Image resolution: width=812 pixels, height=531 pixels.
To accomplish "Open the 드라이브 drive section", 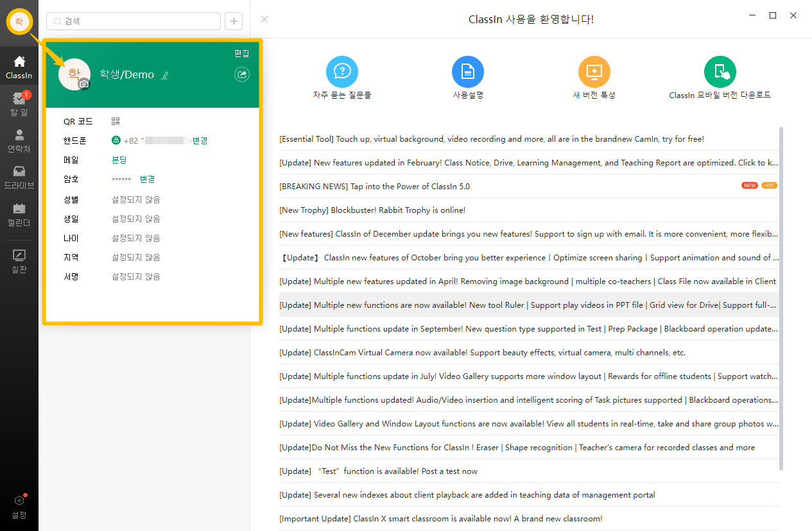I will pyautogui.click(x=19, y=178).
